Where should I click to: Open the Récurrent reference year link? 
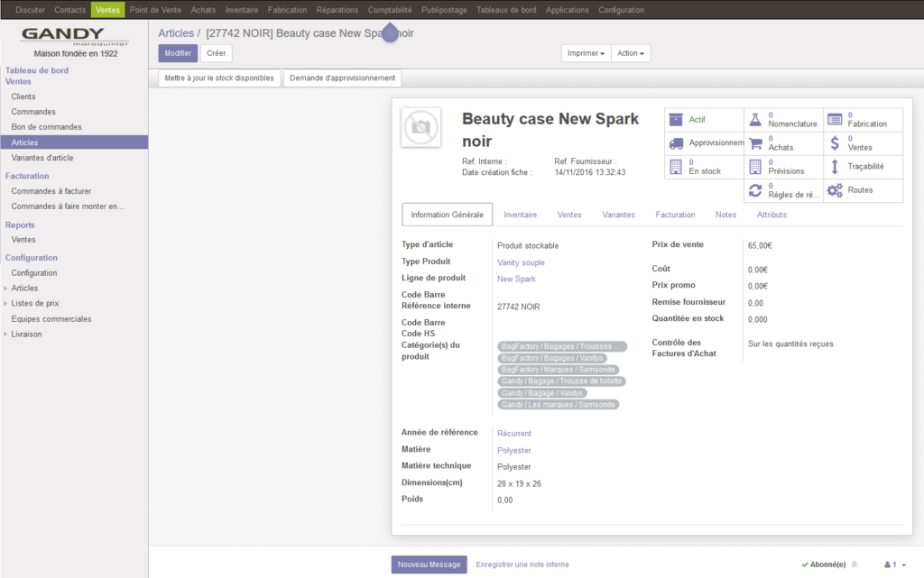click(x=513, y=433)
